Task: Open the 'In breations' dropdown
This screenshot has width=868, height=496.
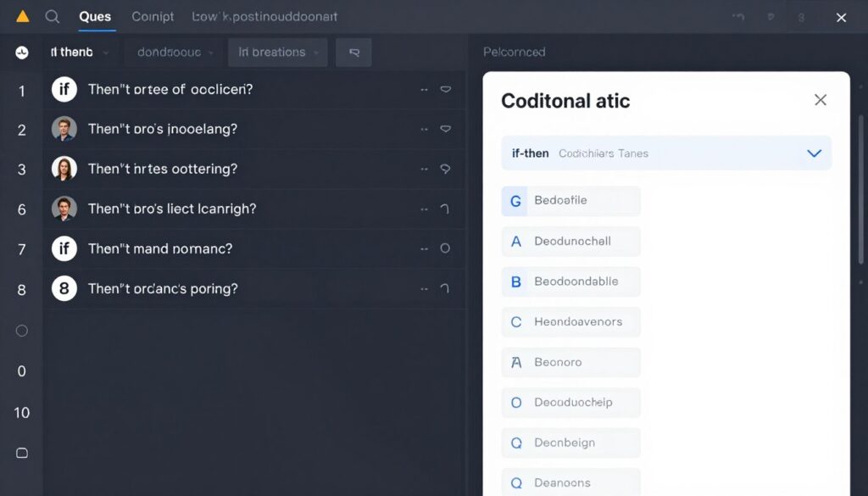Action: [277, 52]
